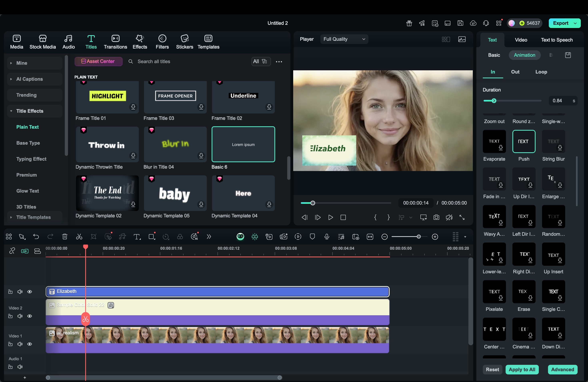Mute the Audio 1 track
The width and height of the screenshot is (588, 382).
[20, 367]
